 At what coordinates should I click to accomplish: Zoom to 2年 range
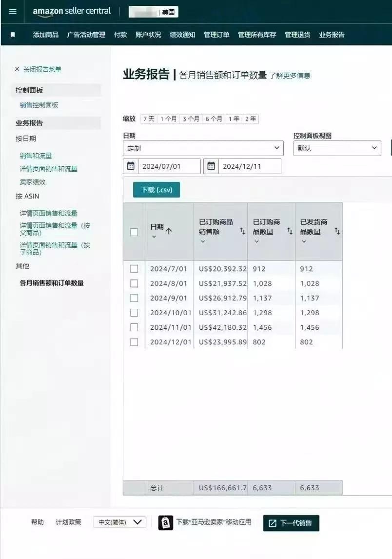(x=251, y=119)
